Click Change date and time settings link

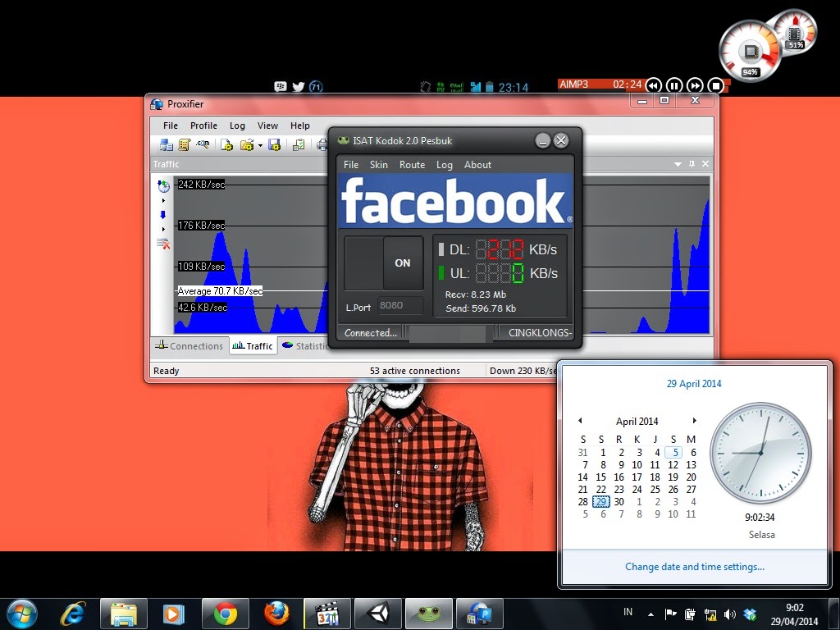[694, 567]
